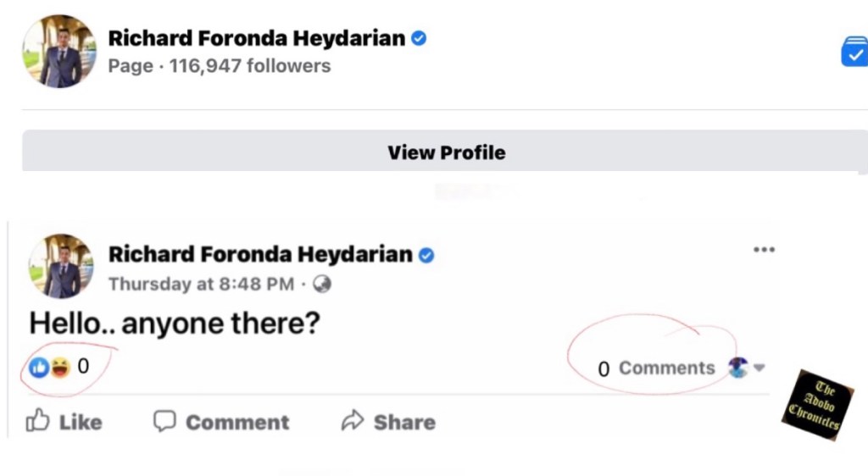
Task: Click the blue checkmark icon at top right
Action: [x=854, y=51]
